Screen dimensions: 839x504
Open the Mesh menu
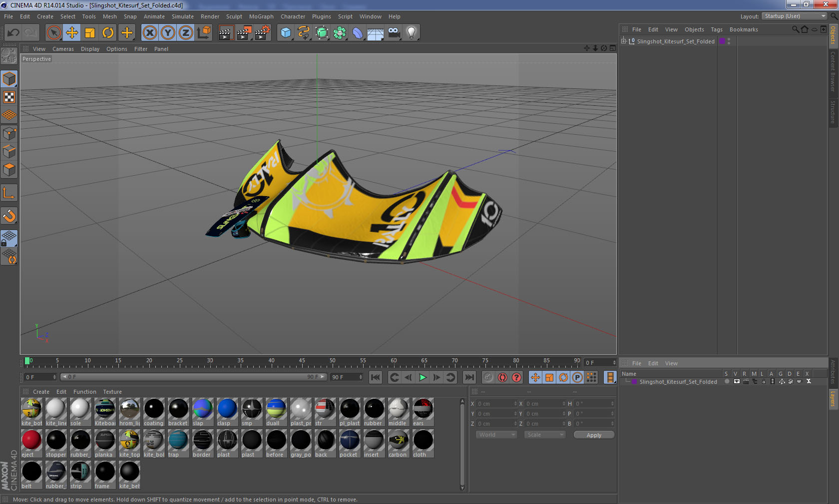(110, 16)
